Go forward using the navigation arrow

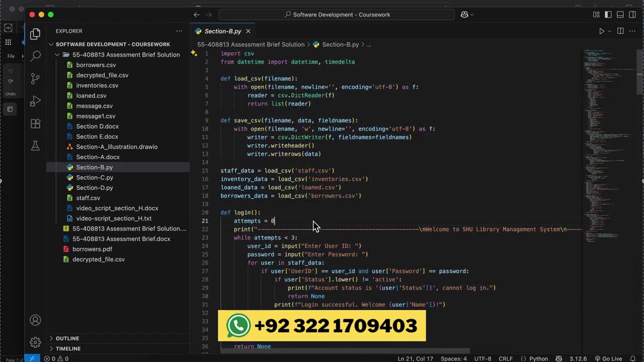pyautogui.click(x=209, y=15)
